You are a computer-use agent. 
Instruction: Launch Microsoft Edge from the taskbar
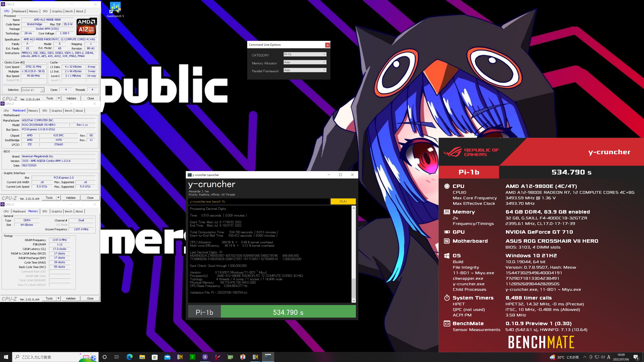[129, 357]
